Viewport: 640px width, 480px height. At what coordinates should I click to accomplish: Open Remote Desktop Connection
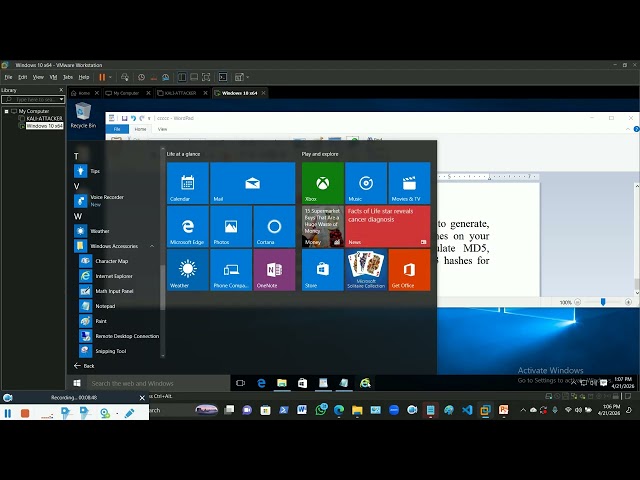118,336
